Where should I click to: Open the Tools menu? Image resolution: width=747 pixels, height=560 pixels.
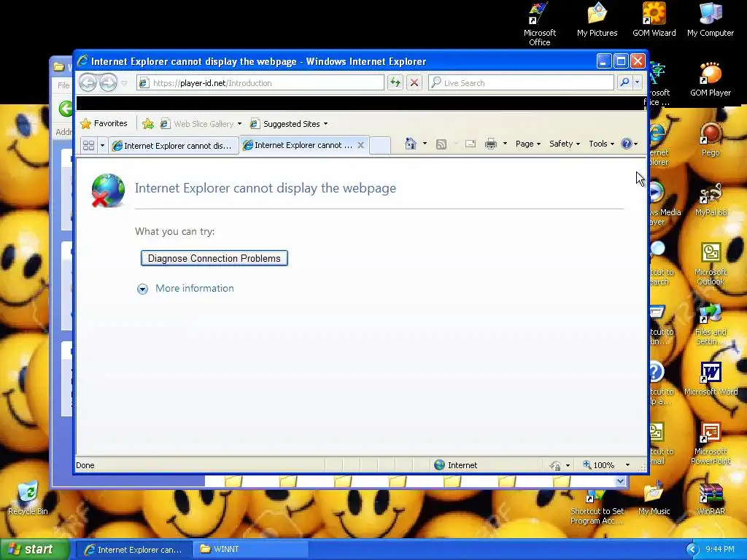601,144
